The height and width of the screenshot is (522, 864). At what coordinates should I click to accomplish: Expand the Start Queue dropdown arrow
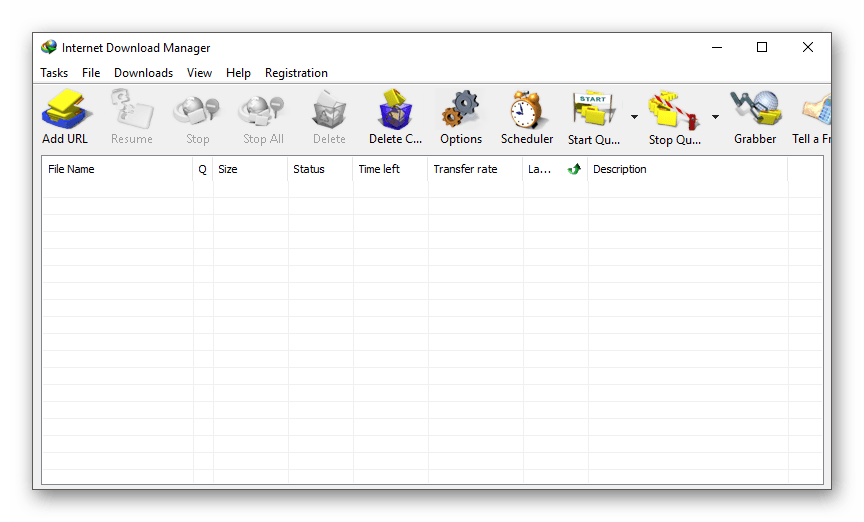pos(634,117)
